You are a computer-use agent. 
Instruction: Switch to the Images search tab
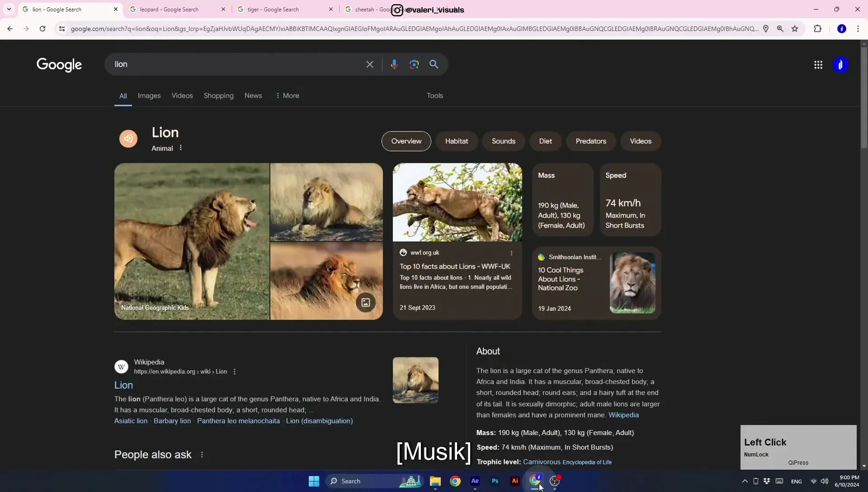(x=149, y=95)
